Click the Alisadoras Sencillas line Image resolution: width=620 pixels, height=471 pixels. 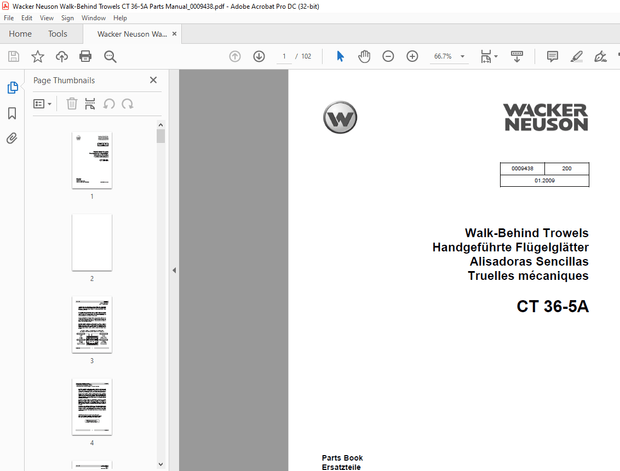[529, 262]
